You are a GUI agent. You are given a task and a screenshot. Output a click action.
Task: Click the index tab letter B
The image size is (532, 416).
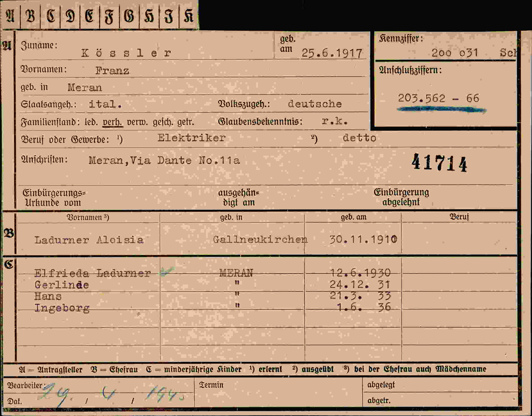(30, 16)
